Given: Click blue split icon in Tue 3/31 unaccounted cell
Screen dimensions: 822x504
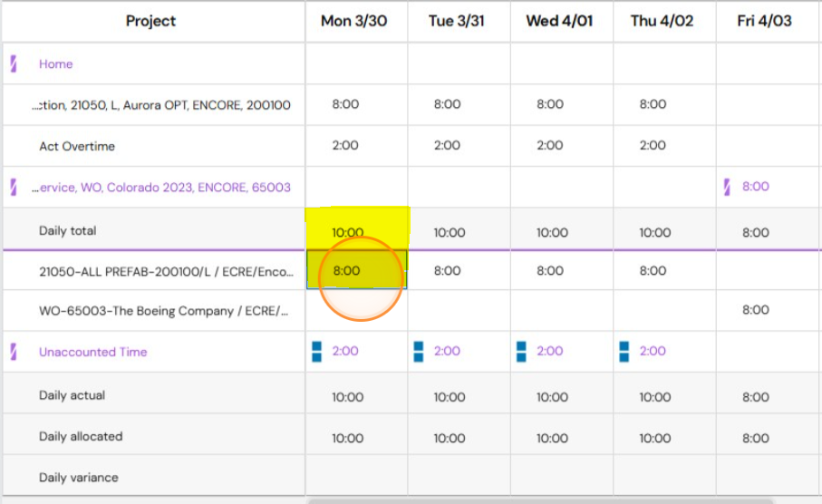Looking at the screenshot, I should (x=419, y=352).
